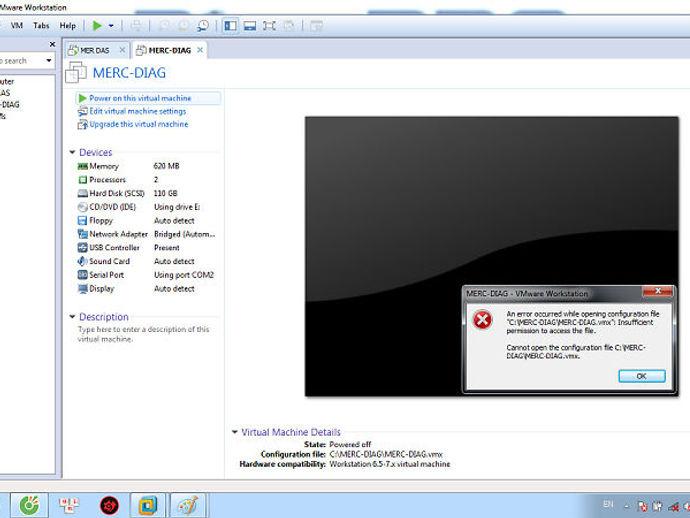Viewport: 690px width, 518px height.
Task: Close the MER DAS tab
Action: (122, 50)
